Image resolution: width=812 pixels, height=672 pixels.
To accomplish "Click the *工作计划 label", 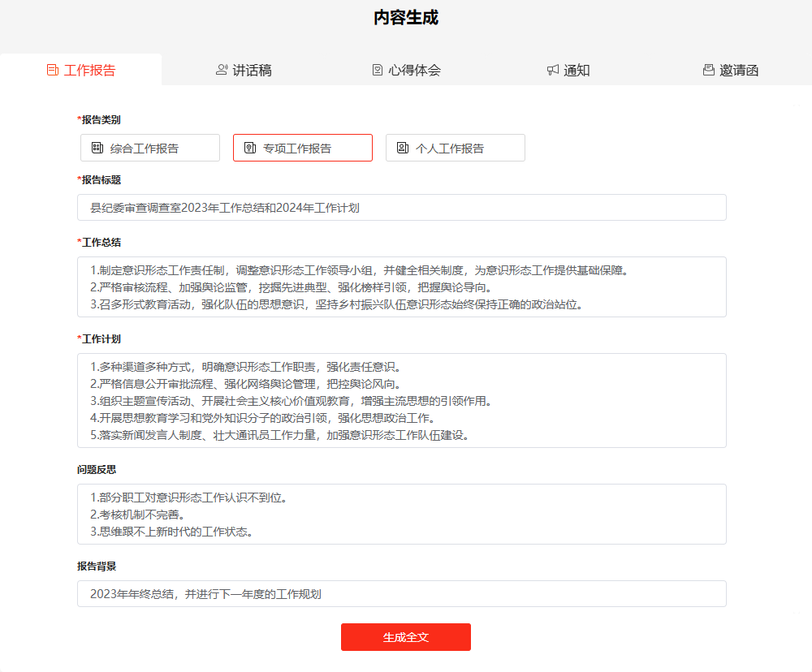I will point(99,339).
